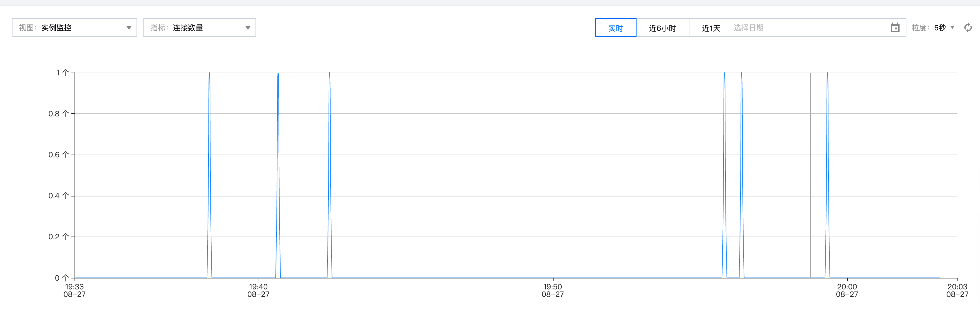
Task: Open the calendar date picker icon
Action: [x=895, y=28]
